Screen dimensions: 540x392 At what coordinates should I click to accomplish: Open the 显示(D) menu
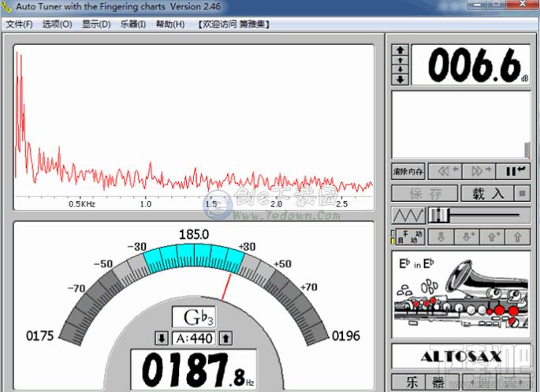pos(96,24)
